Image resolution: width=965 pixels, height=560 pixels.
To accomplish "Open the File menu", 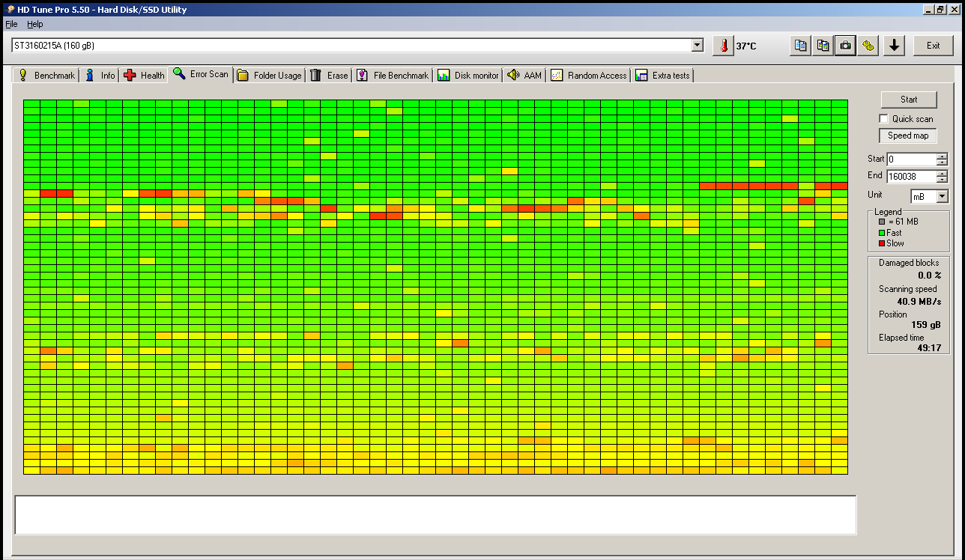I will pos(11,24).
